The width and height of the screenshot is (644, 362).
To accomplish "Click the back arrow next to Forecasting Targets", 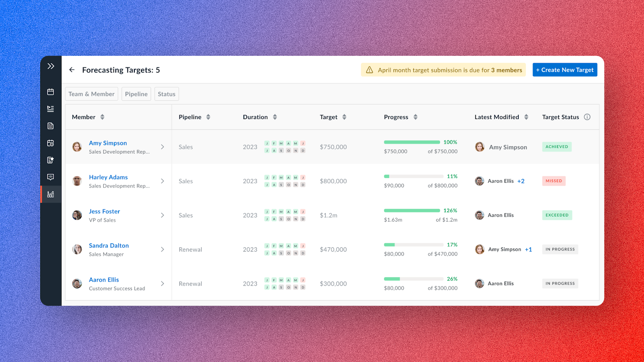I will click(x=72, y=70).
